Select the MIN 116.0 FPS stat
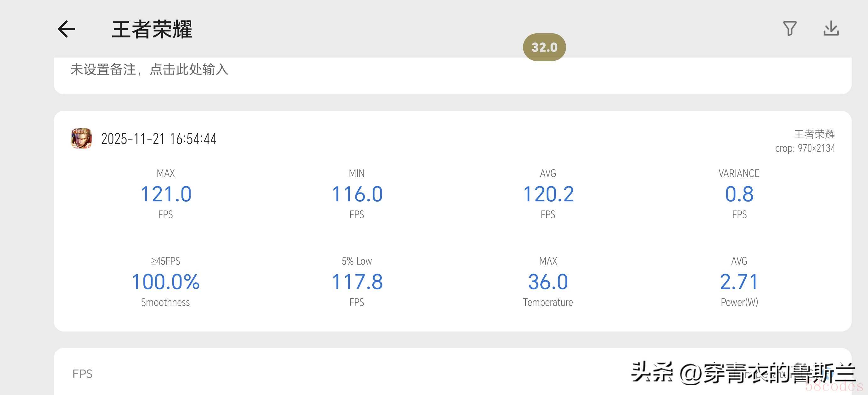868x395 pixels. click(357, 194)
